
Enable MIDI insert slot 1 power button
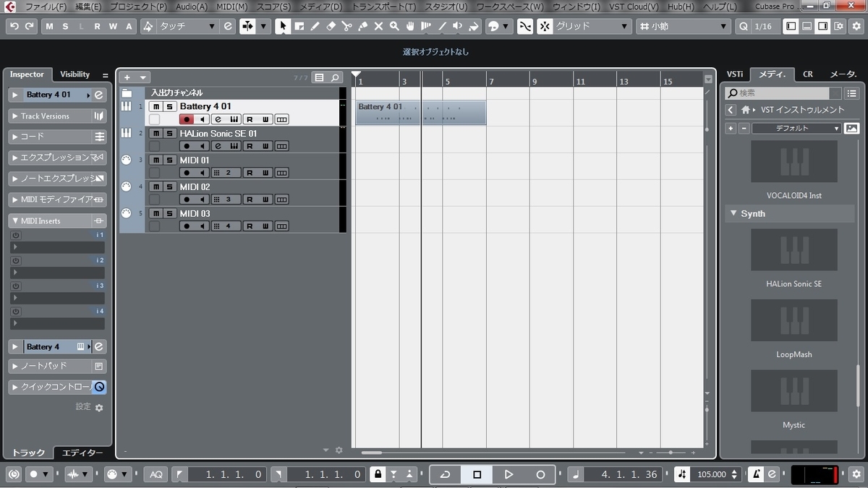click(x=15, y=236)
